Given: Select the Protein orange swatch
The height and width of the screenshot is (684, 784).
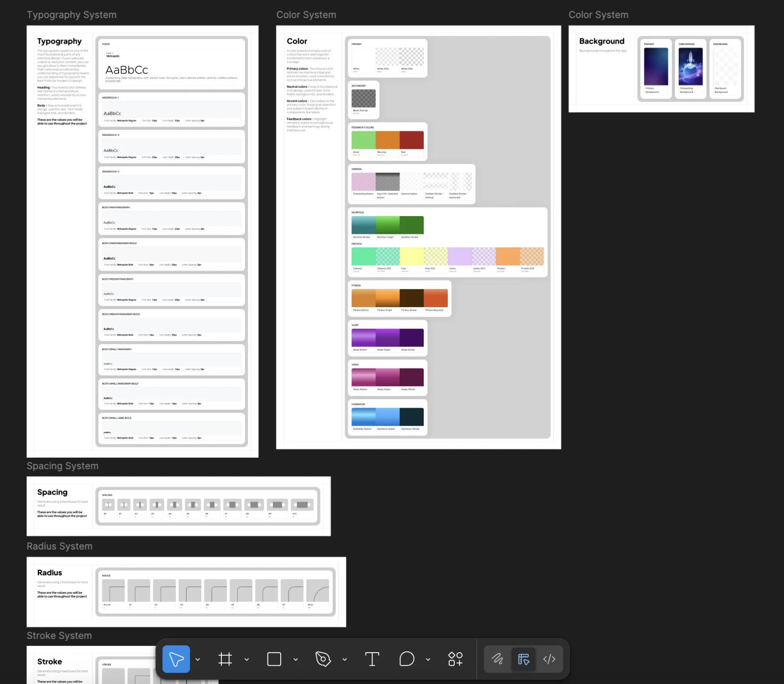Looking at the screenshot, I should tap(508, 256).
